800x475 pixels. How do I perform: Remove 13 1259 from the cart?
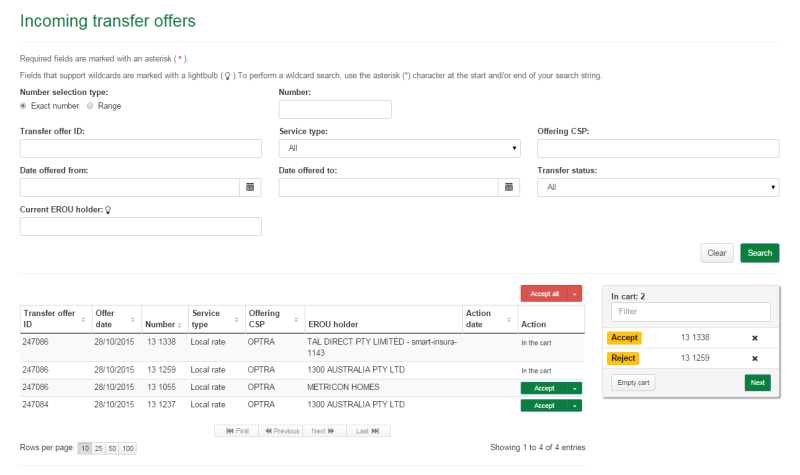(755, 358)
